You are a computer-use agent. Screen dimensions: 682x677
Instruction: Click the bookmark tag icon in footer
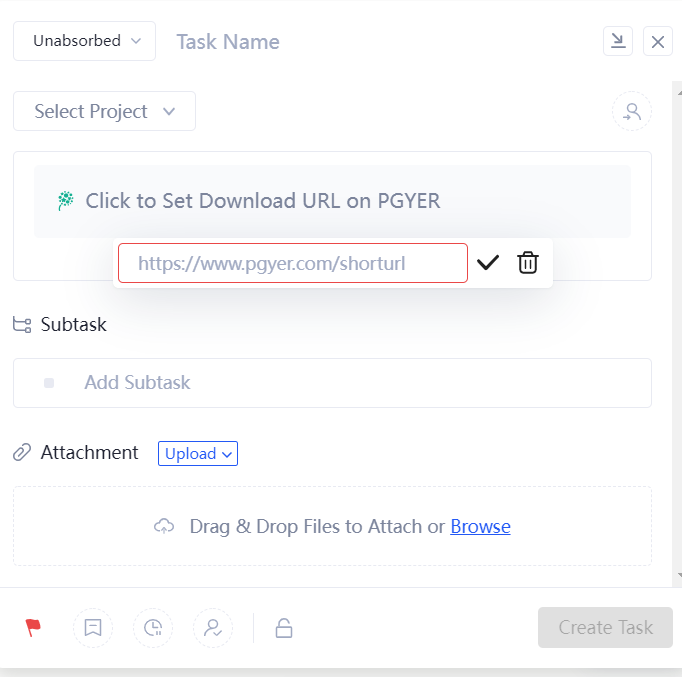coord(93,628)
